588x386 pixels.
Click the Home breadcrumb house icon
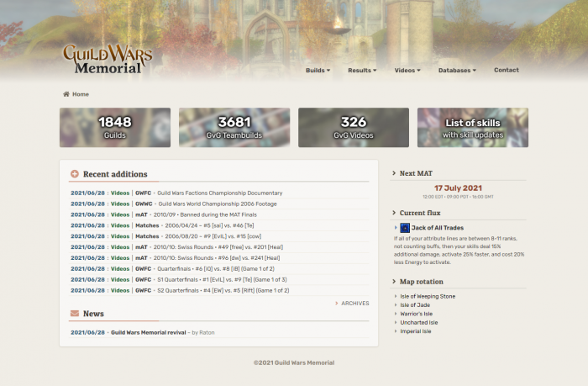pos(66,94)
